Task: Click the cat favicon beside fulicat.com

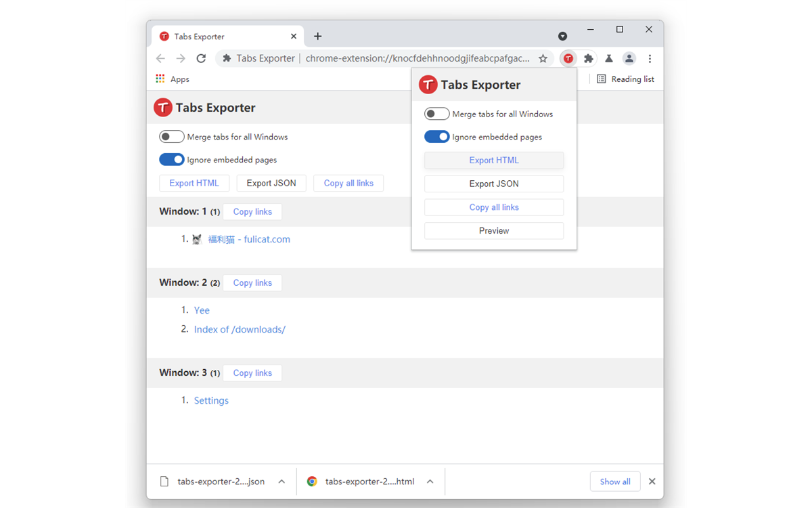Action: (x=197, y=239)
